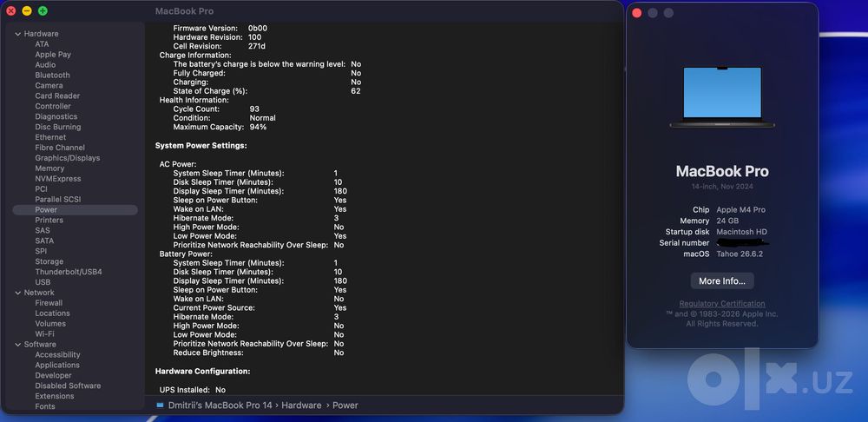The image size is (868, 422).
Task: Select Disabled Software in the sidebar
Action: pos(68,386)
